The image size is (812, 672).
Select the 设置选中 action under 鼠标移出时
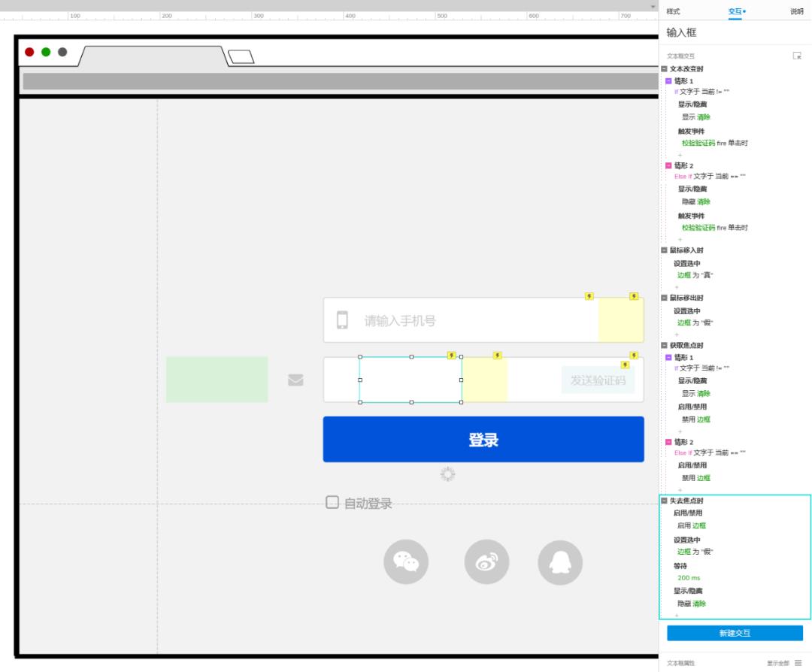[x=686, y=310]
